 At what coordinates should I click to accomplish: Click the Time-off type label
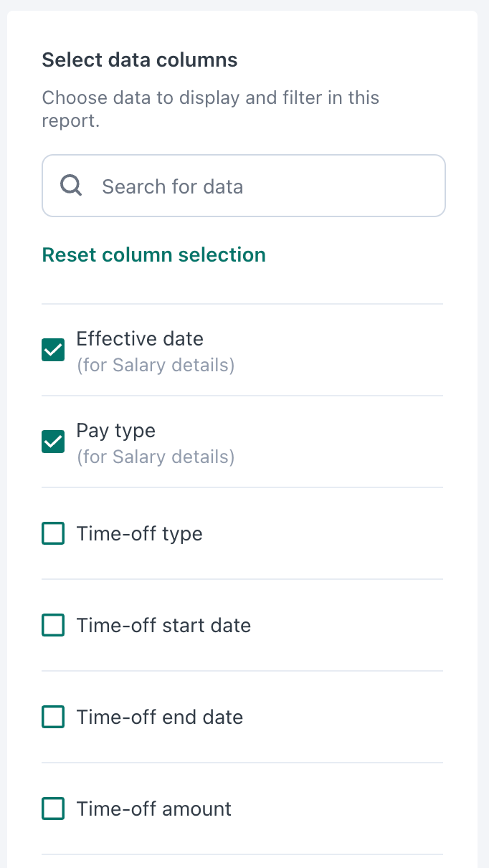tap(140, 534)
